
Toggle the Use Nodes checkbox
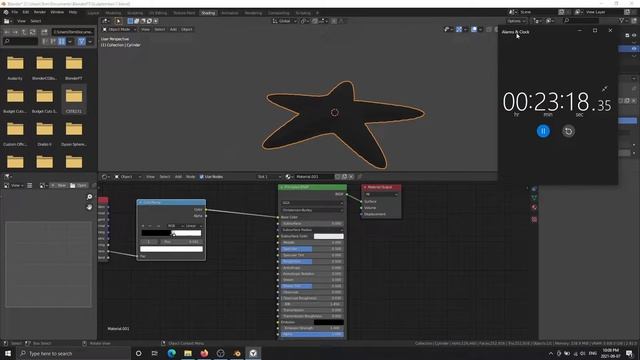click(x=202, y=177)
